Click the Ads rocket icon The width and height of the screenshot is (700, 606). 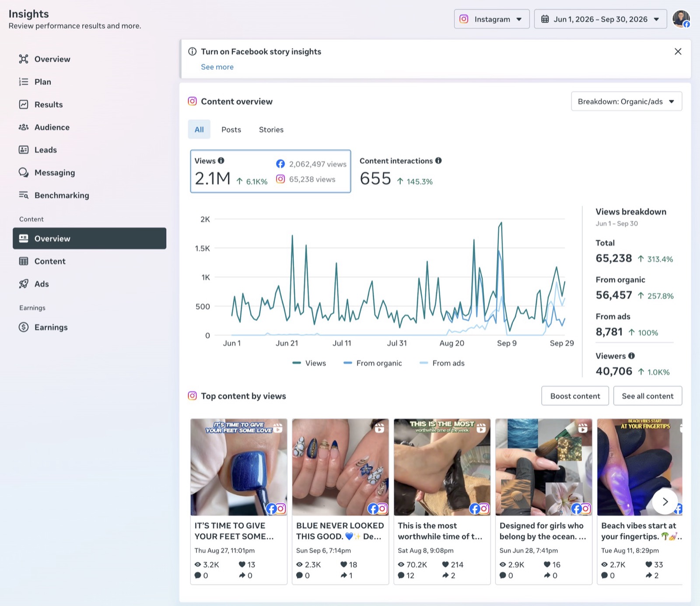(24, 284)
